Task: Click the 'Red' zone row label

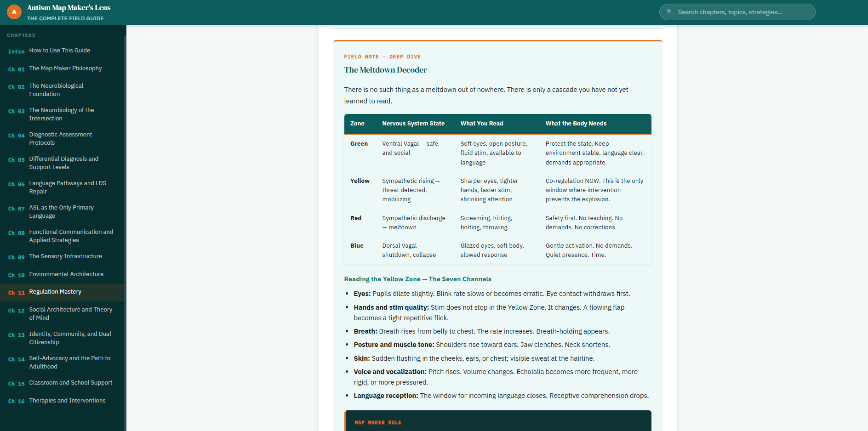Action: (x=356, y=218)
